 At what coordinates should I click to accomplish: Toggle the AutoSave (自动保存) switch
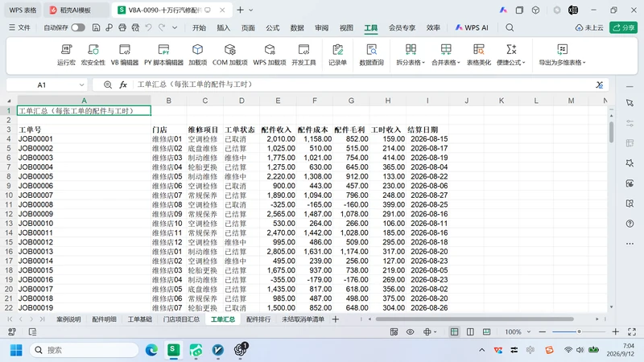point(77,27)
